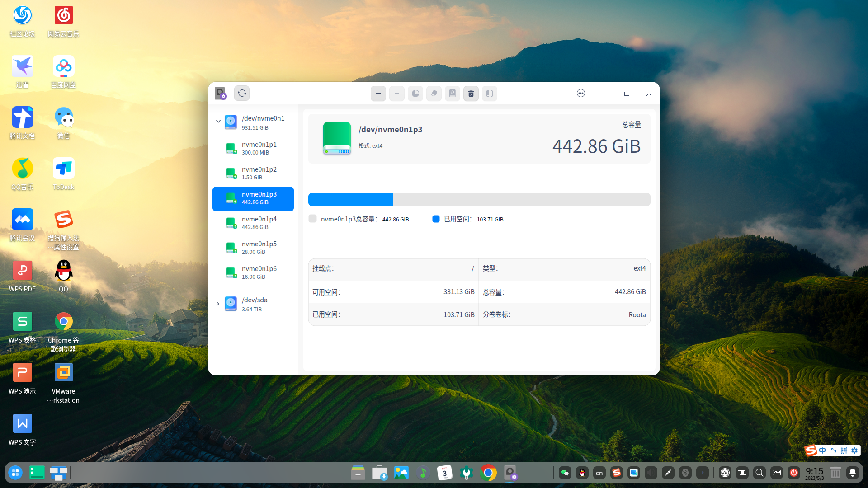Select the create partition plus icon
Image resolution: width=868 pixels, height=488 pixels.
point(378,93)
